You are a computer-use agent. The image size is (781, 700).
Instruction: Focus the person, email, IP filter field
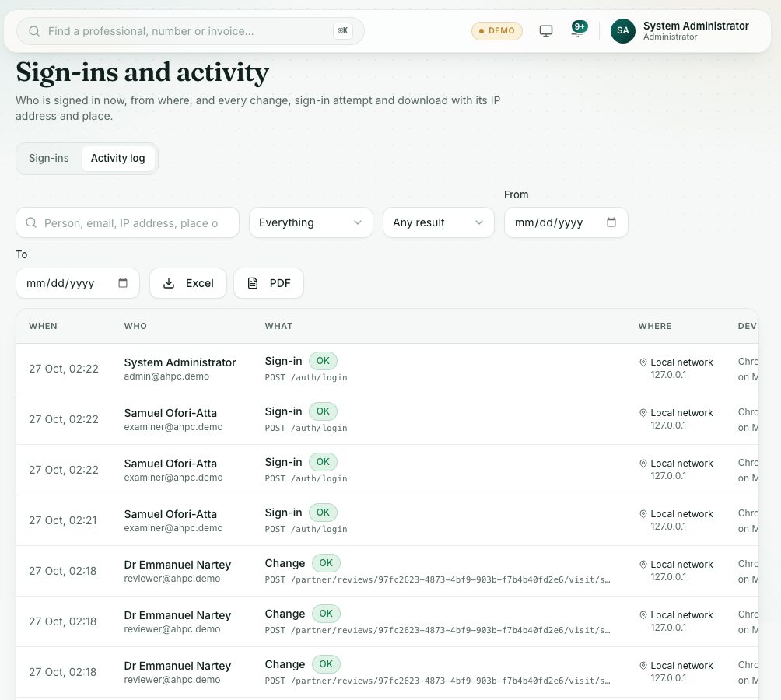(128, 222)
